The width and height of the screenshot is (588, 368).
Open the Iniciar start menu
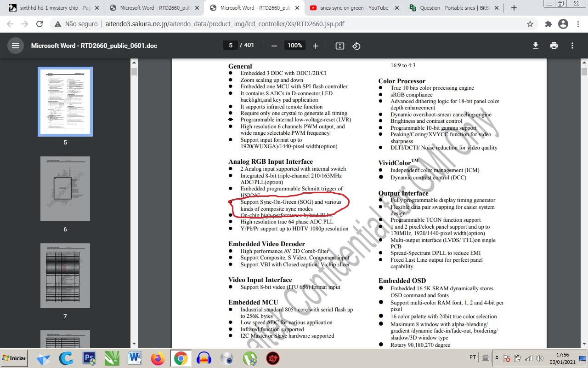point(14,358)
